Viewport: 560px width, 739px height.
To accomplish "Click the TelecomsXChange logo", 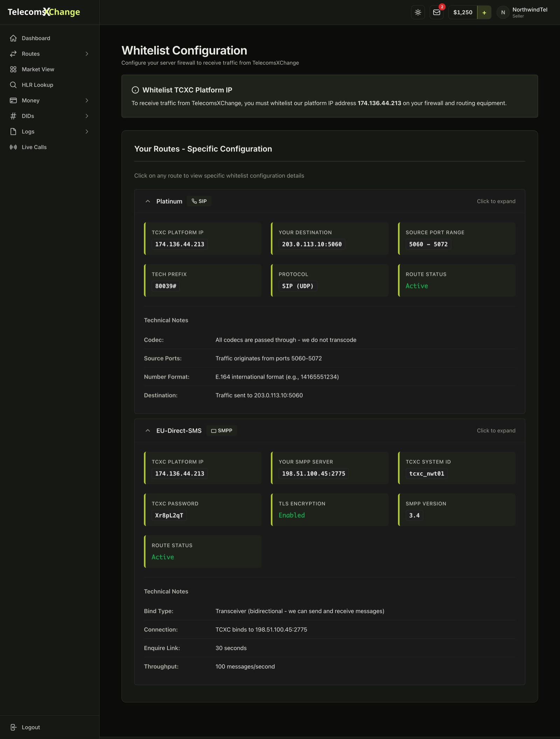I will (44, 12).
